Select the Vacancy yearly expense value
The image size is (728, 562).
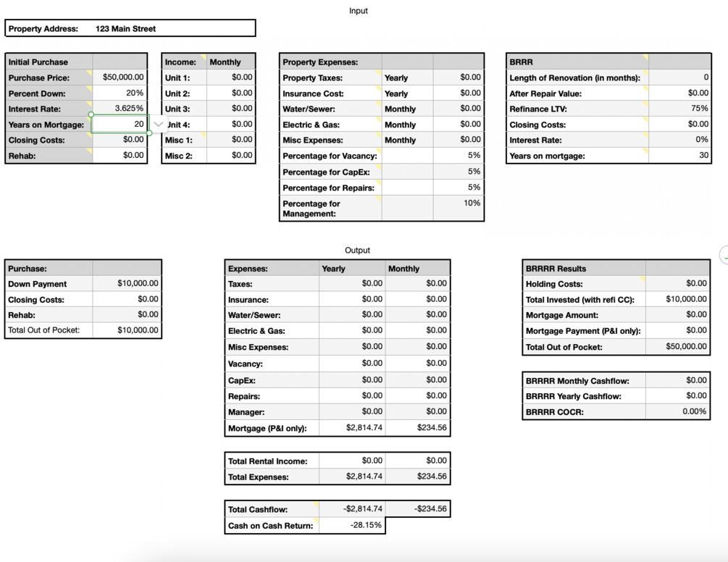[x=352, y=364]
